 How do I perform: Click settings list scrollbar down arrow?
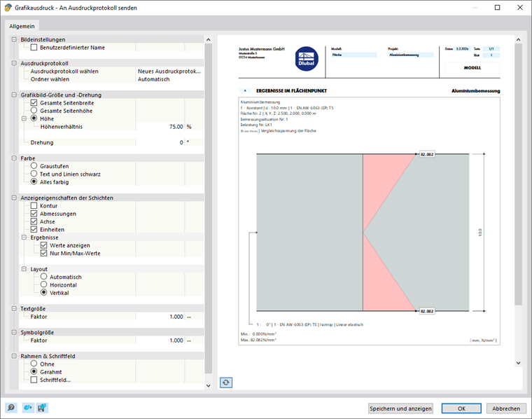tap(209, 386)
